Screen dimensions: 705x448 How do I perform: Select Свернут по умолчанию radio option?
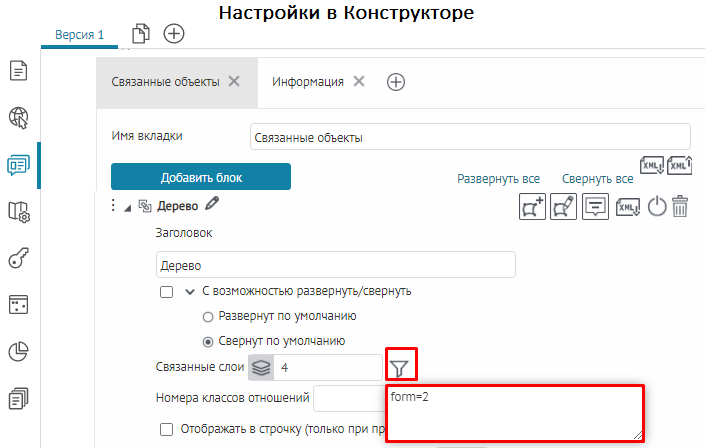[x=208, y=341]
